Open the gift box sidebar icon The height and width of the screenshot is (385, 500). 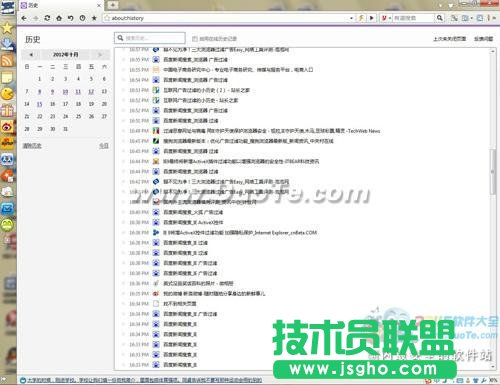(7, 110)
